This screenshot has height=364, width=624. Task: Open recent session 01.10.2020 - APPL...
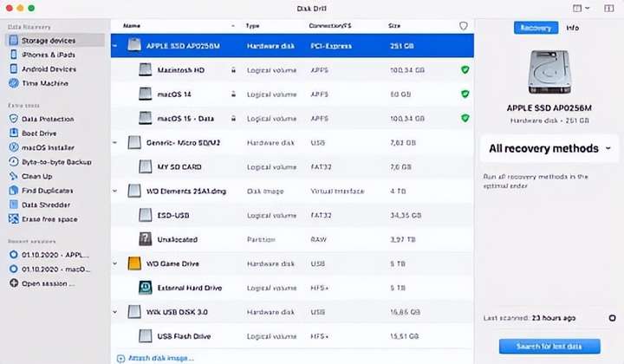pos(49,255)
